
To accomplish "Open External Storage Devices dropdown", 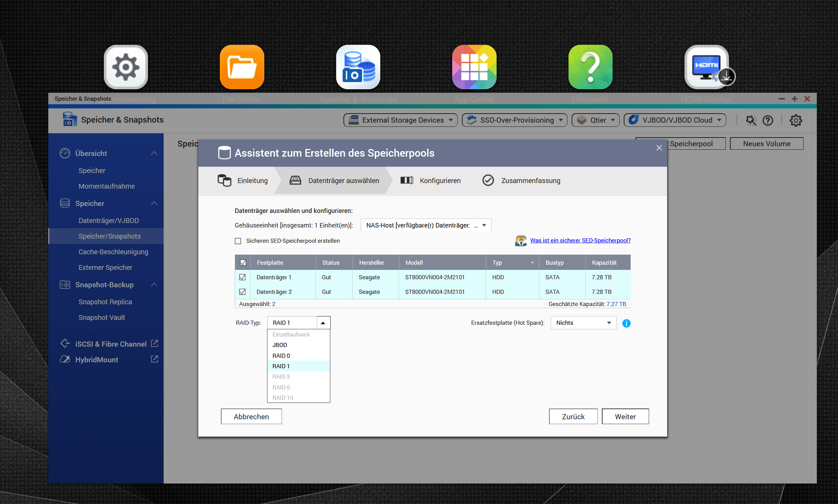I will pos(400,120).
